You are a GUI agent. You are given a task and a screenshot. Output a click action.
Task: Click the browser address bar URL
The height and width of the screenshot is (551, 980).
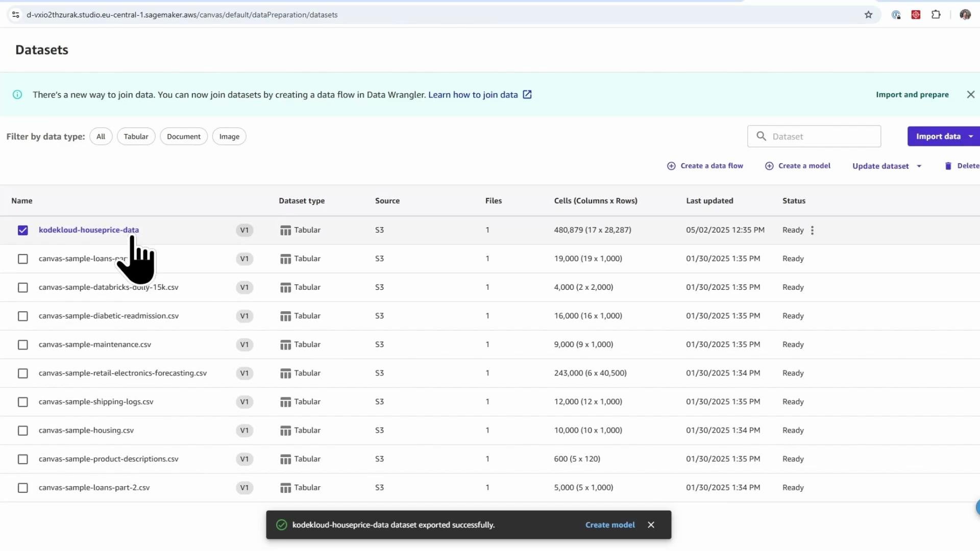point(182,15)
